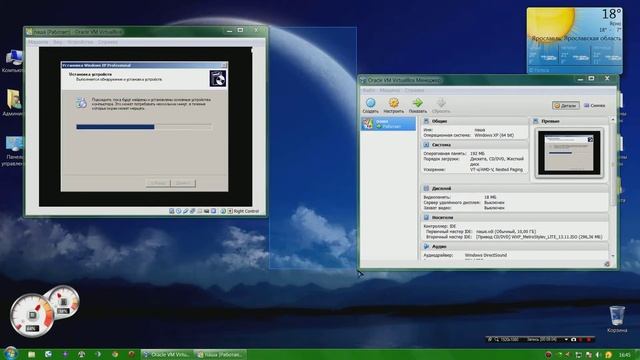Click the 'Windows DirectSound' audio driver text
This screenshot has width=640, height=360.
click(x=485, y=255)
